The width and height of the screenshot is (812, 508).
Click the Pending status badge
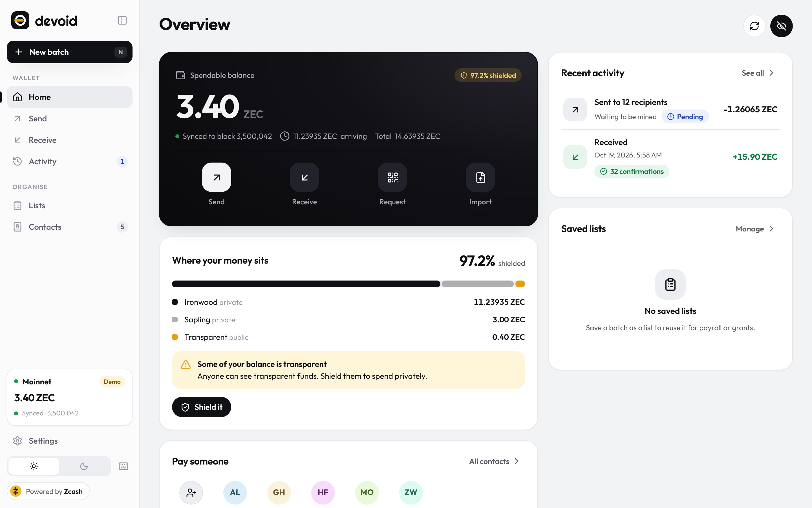click(685, 117)
